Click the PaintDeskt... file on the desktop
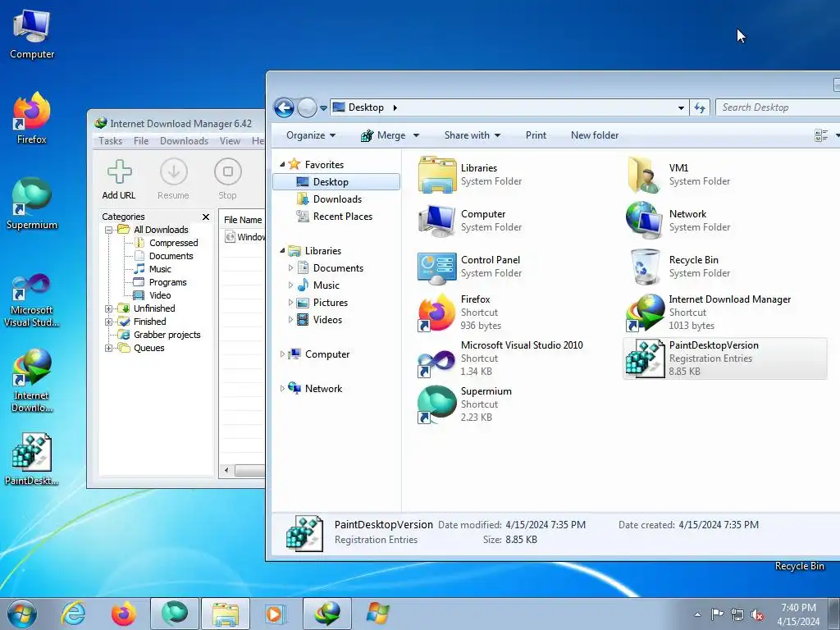The image size is (840, 630). 32,459
